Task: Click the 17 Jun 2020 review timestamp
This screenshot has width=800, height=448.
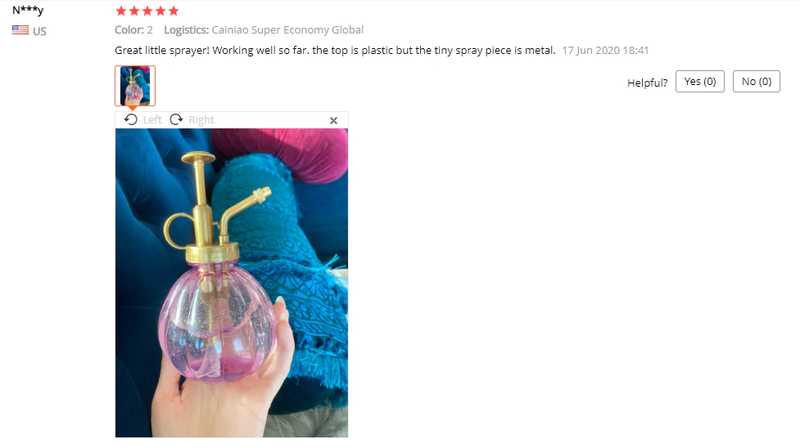Action: [605, 51]
